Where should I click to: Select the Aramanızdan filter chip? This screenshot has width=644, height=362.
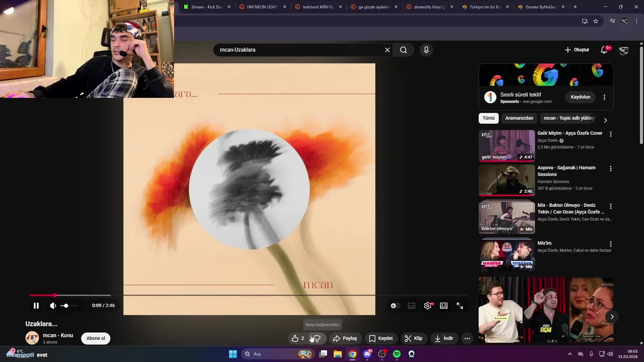(x=519, y=118)
